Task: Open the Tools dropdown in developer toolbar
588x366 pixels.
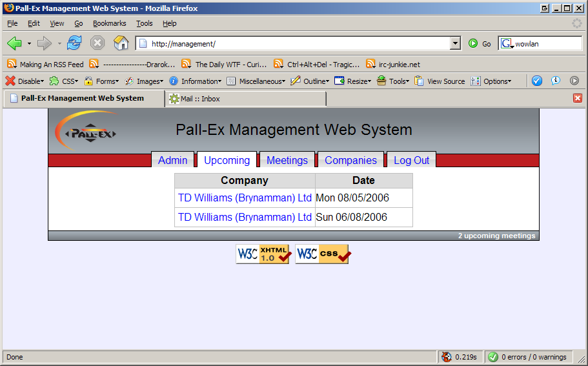Action: click(393, 81)
